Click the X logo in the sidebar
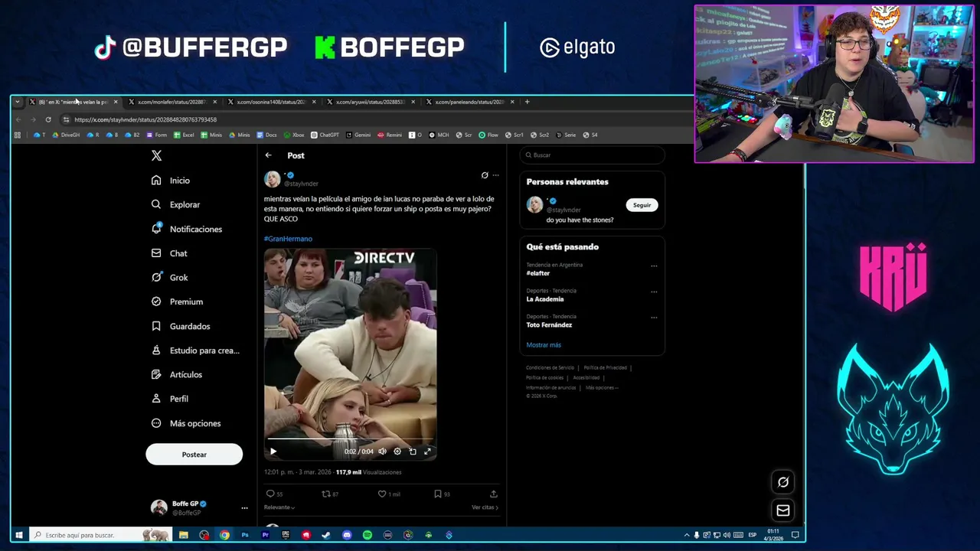 [x=156, y=155]
